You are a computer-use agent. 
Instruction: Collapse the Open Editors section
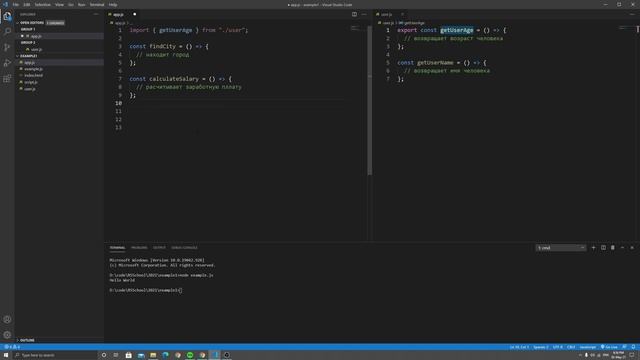(32, 23)
